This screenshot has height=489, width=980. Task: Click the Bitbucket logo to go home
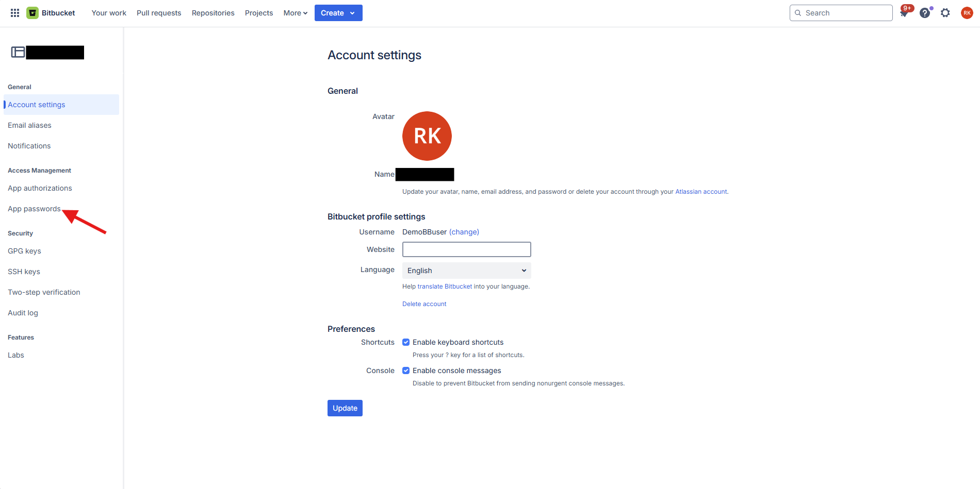(32, 12)
